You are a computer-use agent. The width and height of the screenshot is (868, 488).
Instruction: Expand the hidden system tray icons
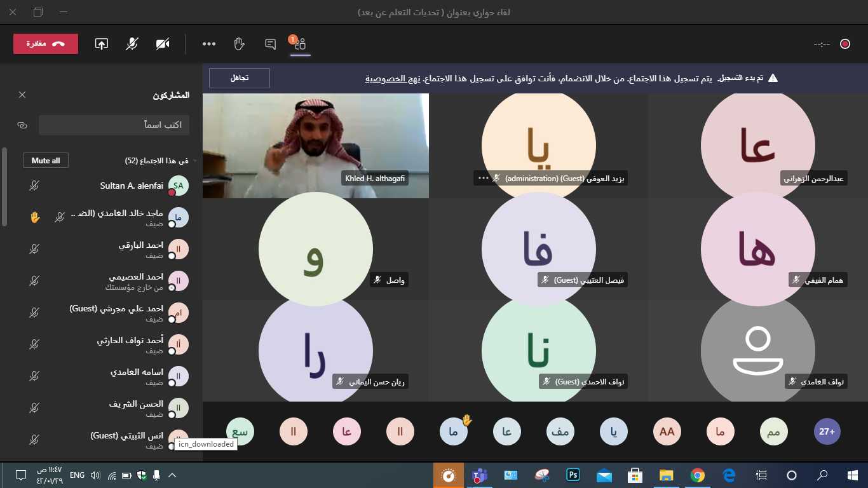click(172, 475)
